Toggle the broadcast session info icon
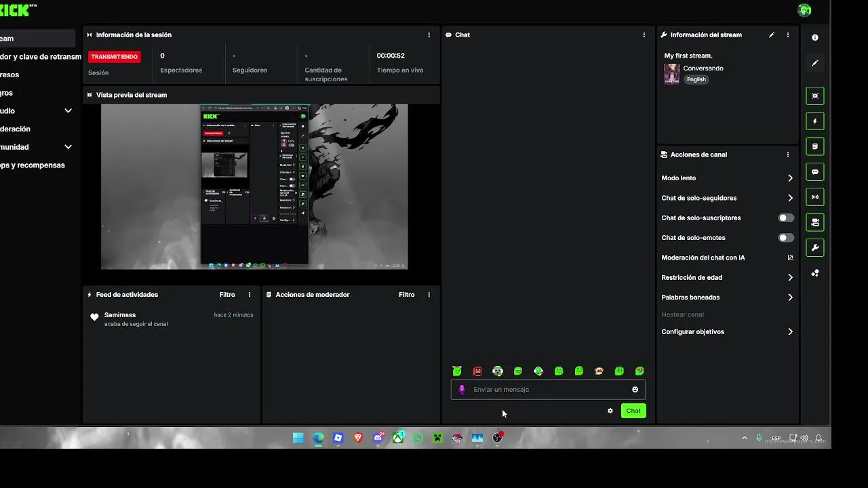The height and width of the screenshot is (488, 868). point(815,197)
